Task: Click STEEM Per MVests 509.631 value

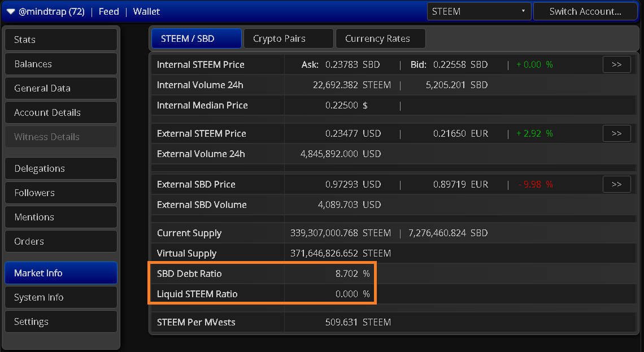Action: (x=341, y=323)
